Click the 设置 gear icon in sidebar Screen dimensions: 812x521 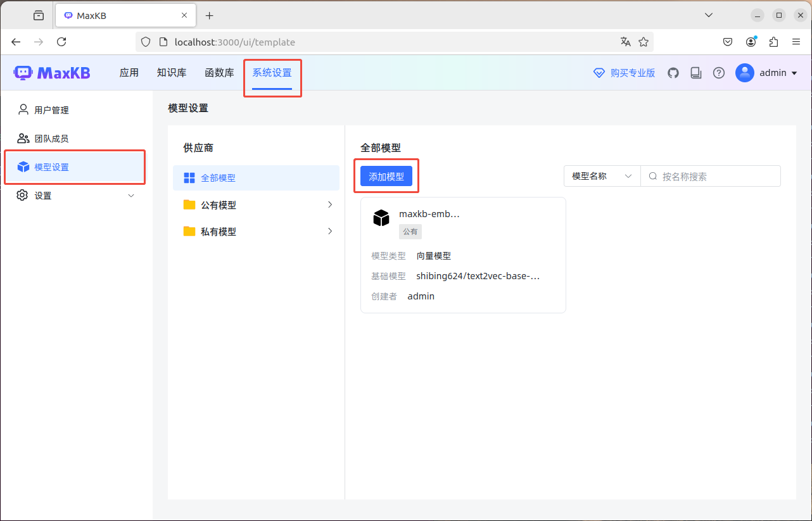(x=22, y=195)
